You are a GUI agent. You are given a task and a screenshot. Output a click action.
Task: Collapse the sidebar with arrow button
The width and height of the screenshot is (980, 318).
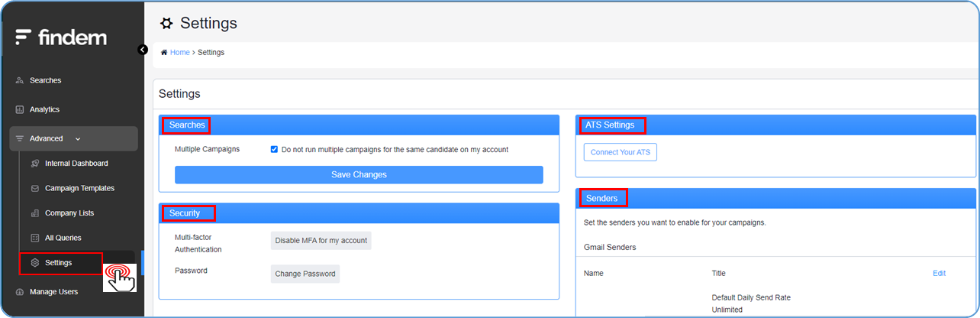point(143,50)
